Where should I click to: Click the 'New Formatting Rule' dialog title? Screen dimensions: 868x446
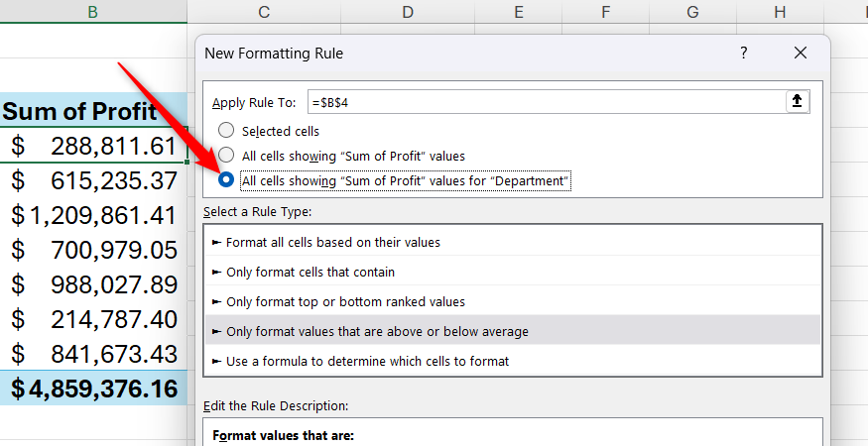[x=274, y=54]
